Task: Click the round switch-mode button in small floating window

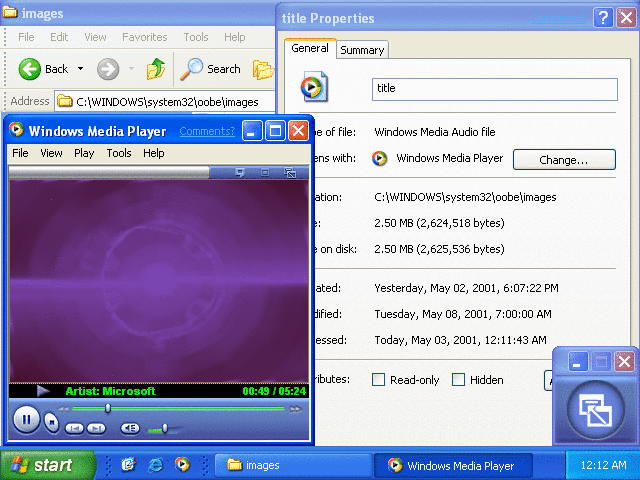Action: click(x=596, y=410)
